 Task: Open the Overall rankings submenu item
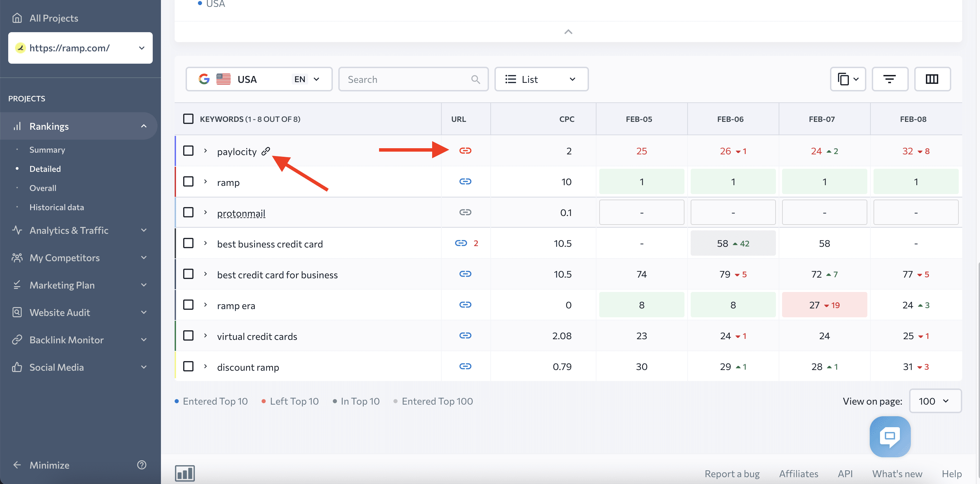tap(42, 188)
